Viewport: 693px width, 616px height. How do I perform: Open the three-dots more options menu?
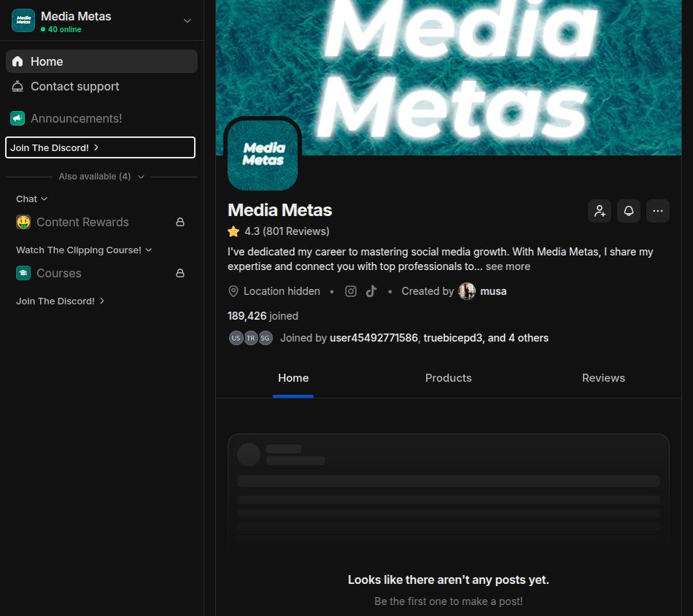[x=658, y=211]
